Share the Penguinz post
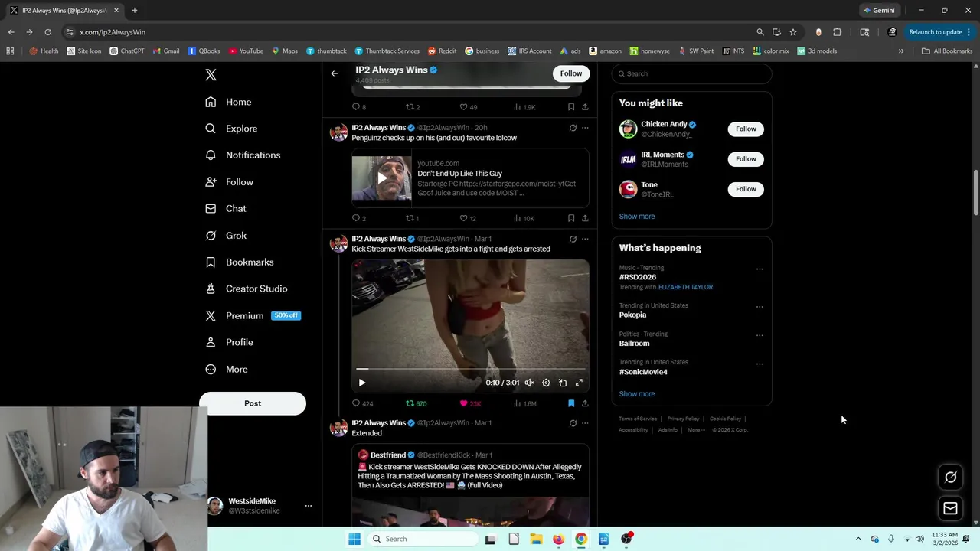 point(585,218)
